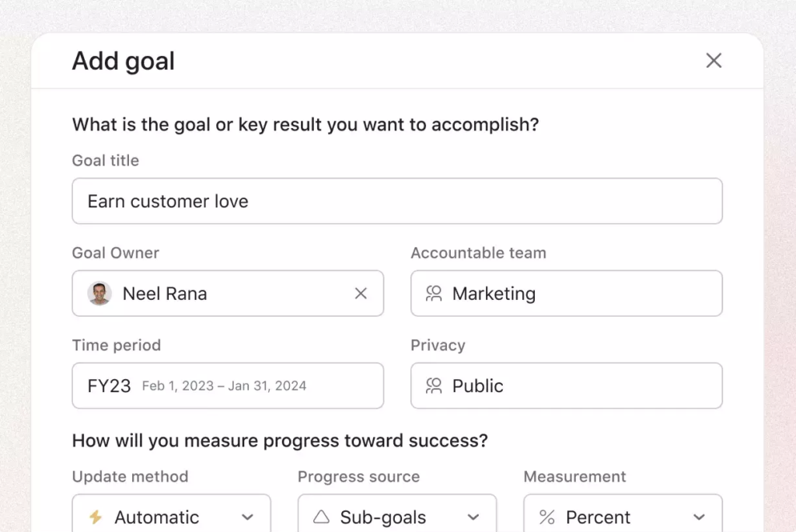Edit the Goal title input field
The height and width of the screenshot is (532, 796).
pyautogui.click(x=397, y=201)
